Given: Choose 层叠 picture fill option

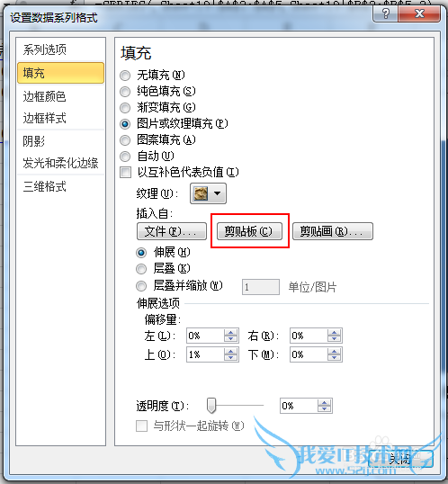Looking at the screenshot, I should 141,269.
